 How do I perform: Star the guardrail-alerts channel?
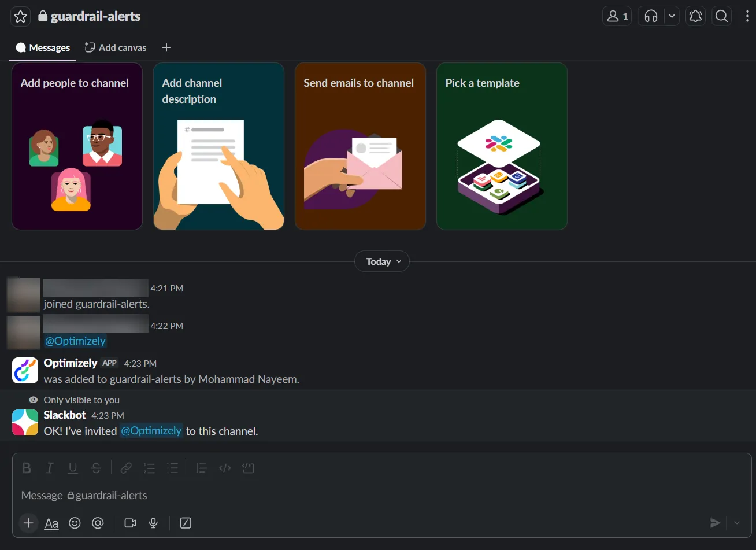click(x=20, y=17)
